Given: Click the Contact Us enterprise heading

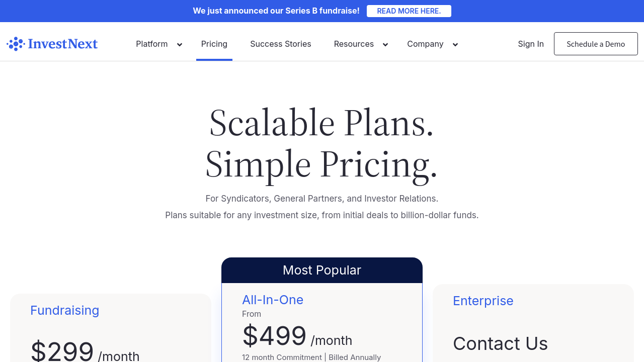Looking at the screenshot, I should click(500, 344).
